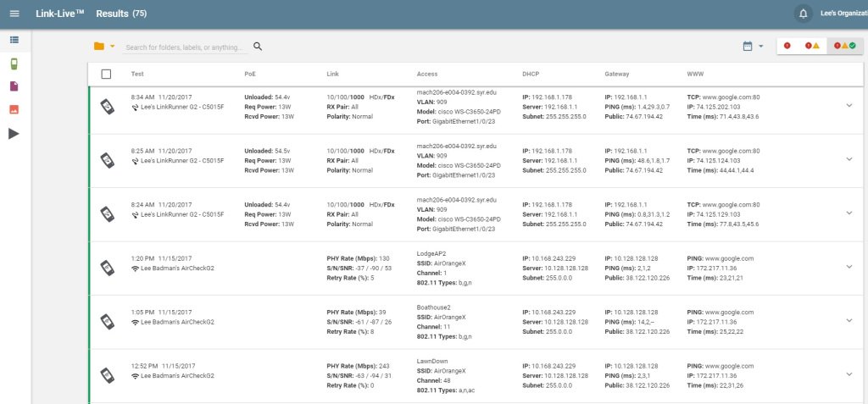The width and height of the screenshot is (868, 404).
Task: Open the folder dropdown arrow
Action: 113,47
